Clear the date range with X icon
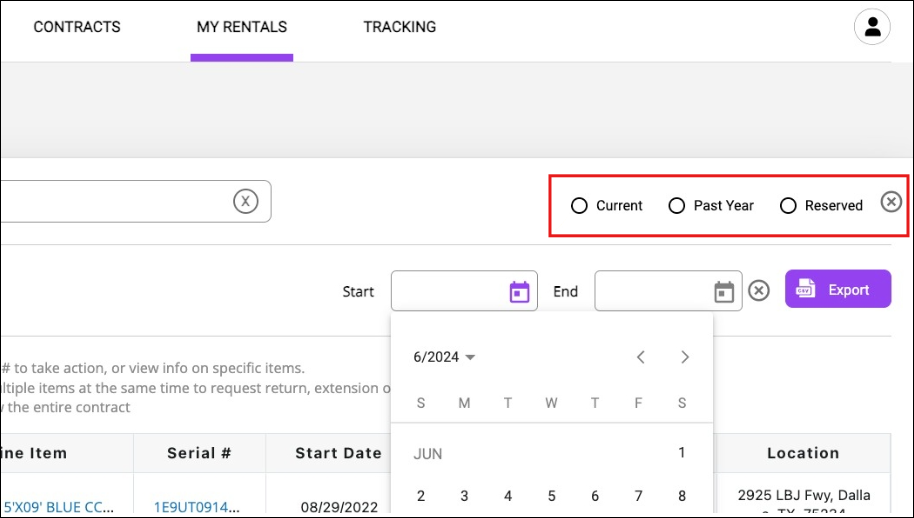This screenshot has height=518, width=914. click(759, 291)
